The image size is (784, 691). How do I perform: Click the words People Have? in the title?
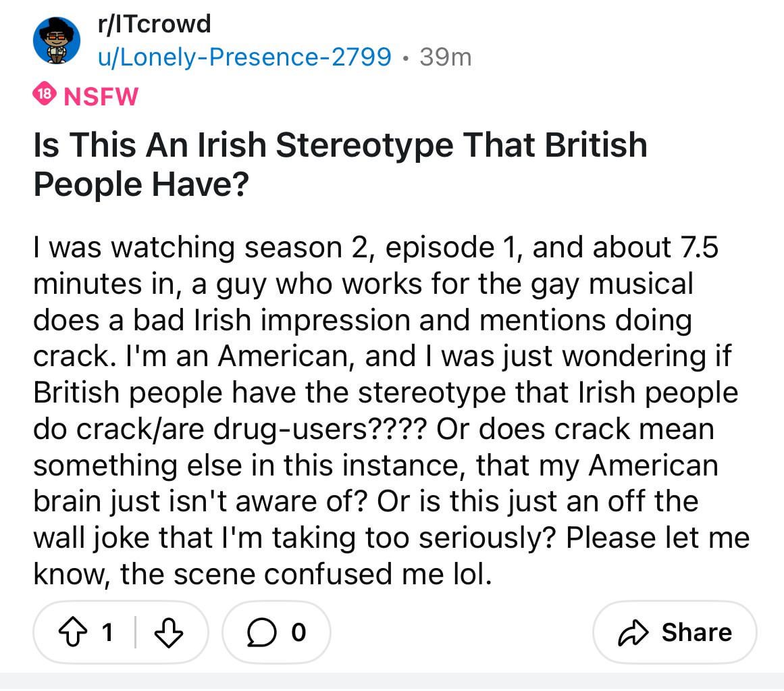(141, 185)
